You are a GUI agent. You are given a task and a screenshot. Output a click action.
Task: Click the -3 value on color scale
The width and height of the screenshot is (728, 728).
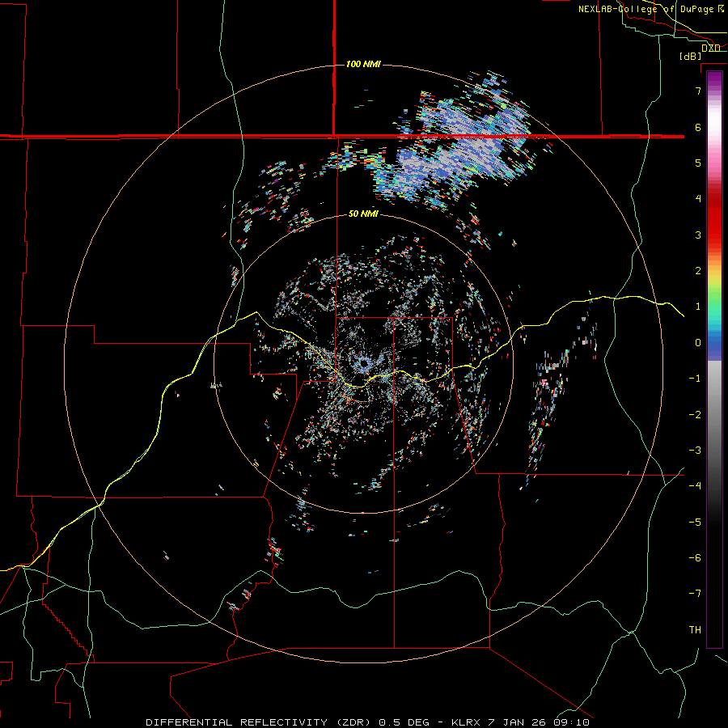[695, 451]
